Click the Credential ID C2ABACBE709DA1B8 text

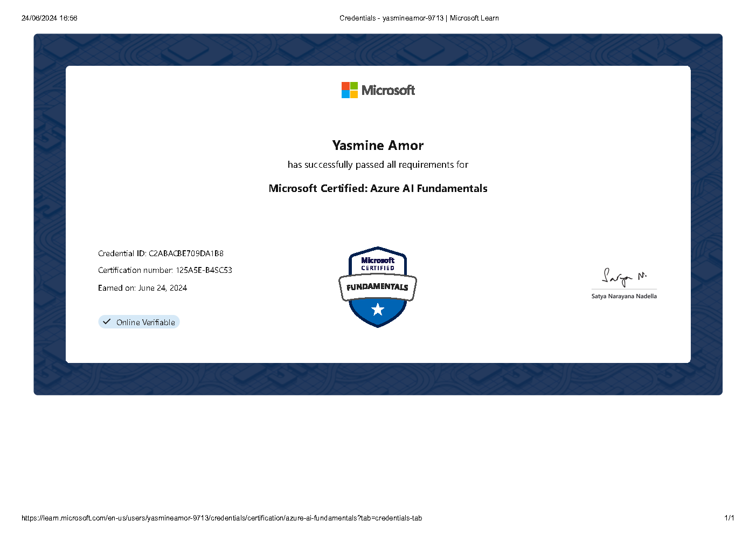160,253
